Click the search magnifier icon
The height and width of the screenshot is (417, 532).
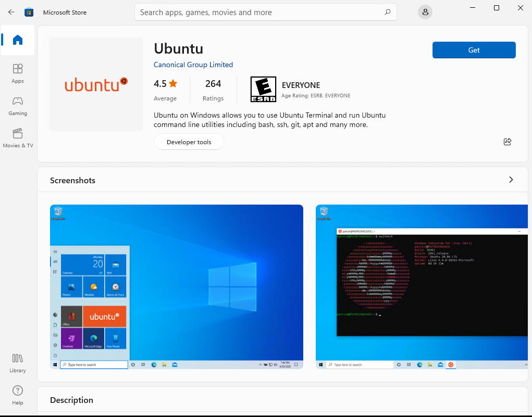coord(388,12)
